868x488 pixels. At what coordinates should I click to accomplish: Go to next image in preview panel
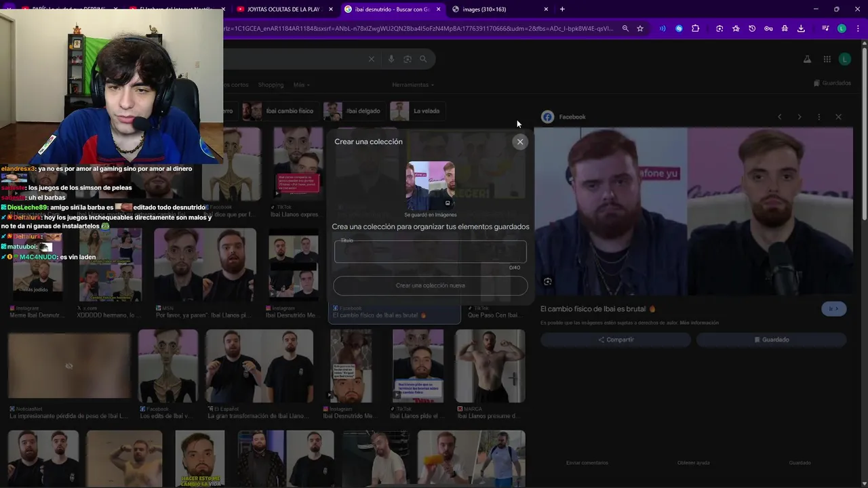click(x=799, y=117)
